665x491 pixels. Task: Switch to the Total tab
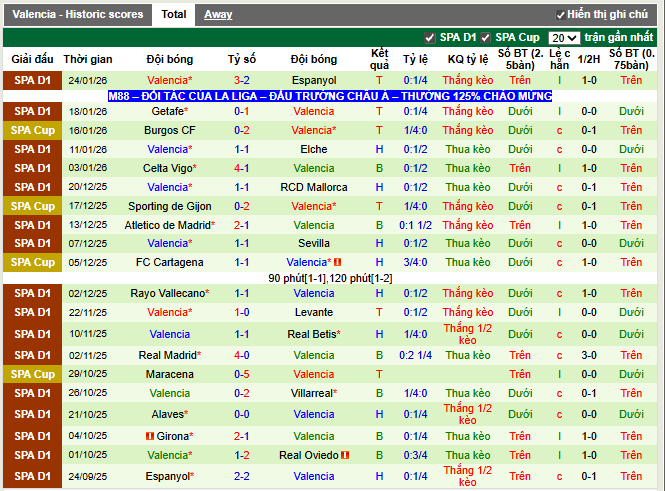point(173,14)
